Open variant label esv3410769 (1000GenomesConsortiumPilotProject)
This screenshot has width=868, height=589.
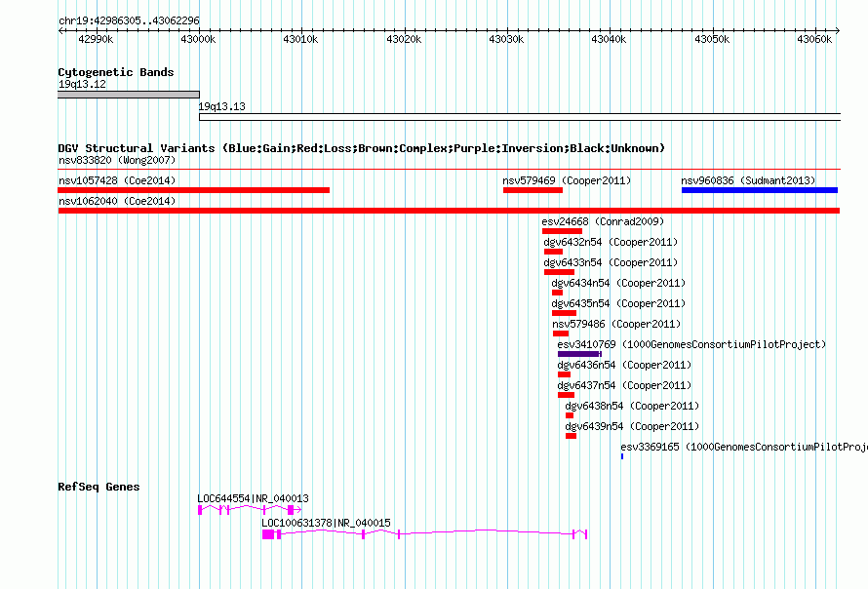click(x=691, y=344)
